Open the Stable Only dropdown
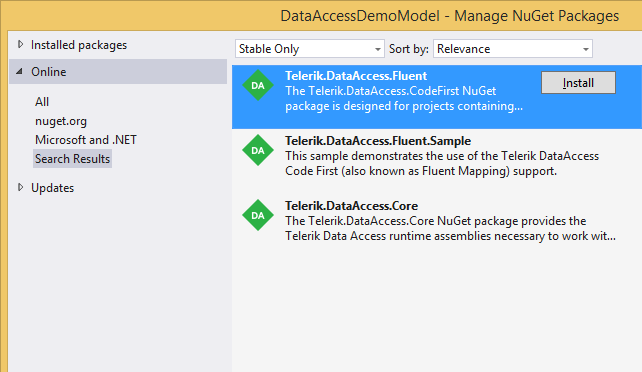Screen dimensions: 642x372 pos(310,49)
